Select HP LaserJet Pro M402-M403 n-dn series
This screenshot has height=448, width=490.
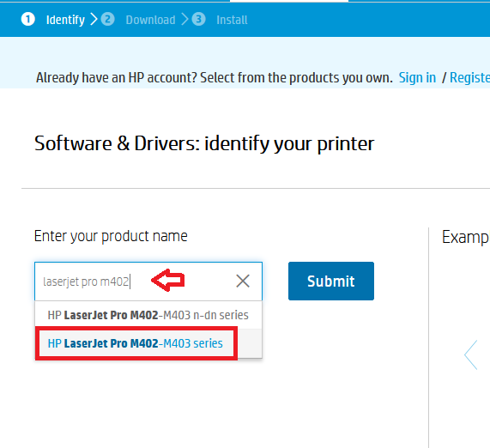(x=148, y=315)
